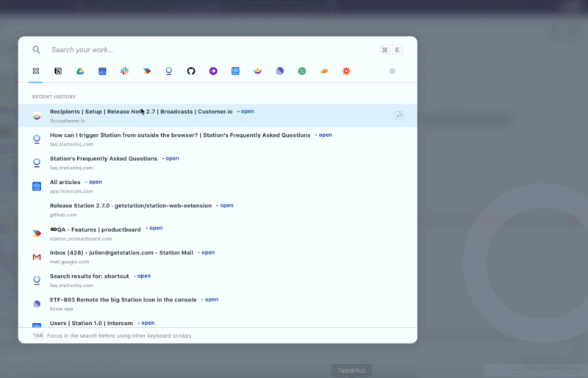Select the orange cloud app icon

pos(324,71)
